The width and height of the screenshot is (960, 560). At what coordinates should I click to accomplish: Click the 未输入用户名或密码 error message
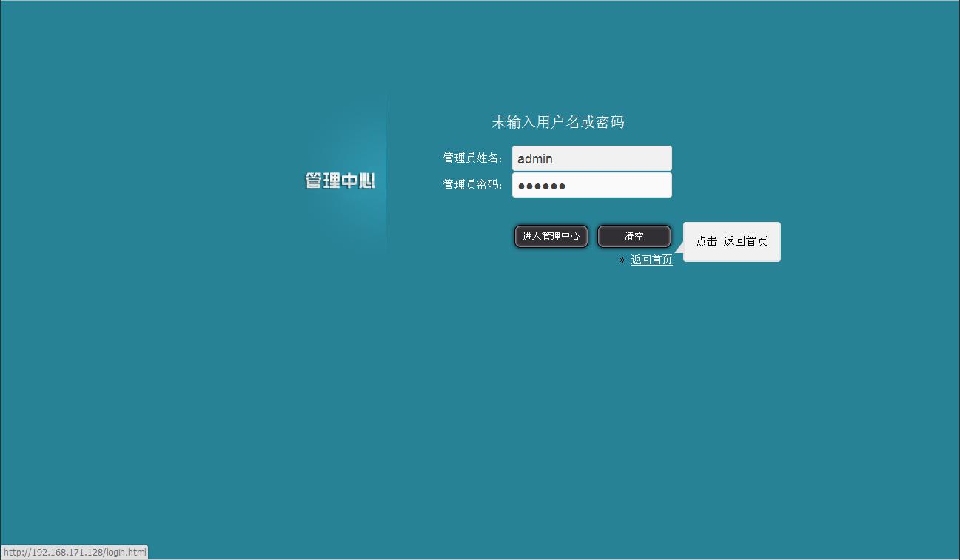point(558,122)
